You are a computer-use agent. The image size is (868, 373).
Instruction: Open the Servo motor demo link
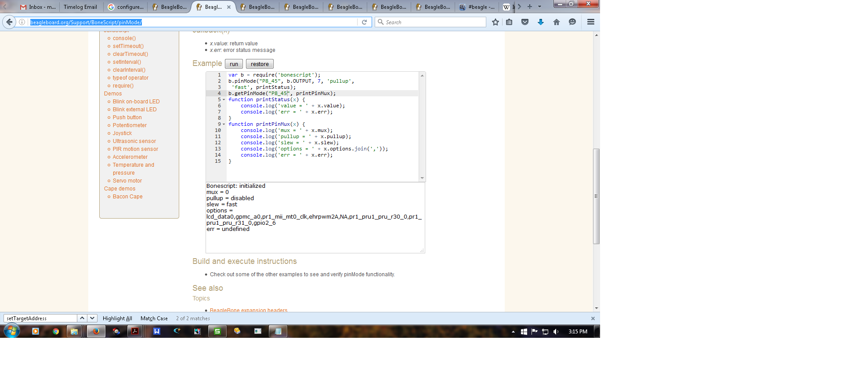(x=127, y=181)
